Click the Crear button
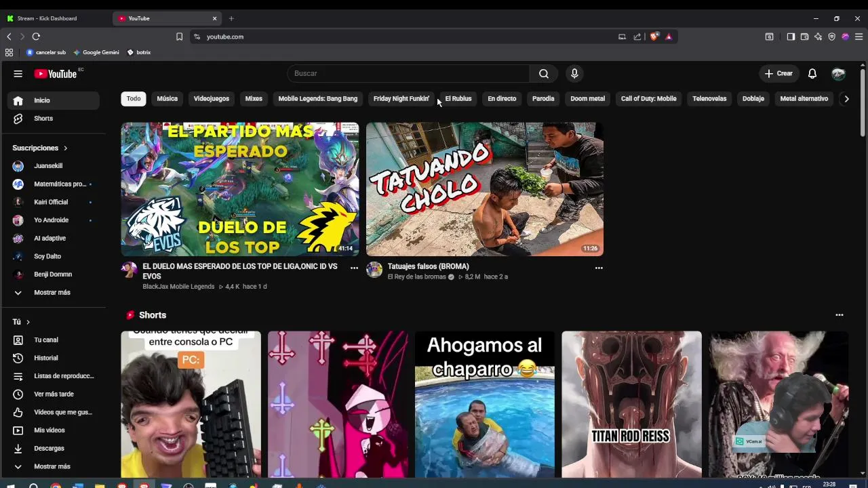This screenshot has height=488, width=868. 778,73
